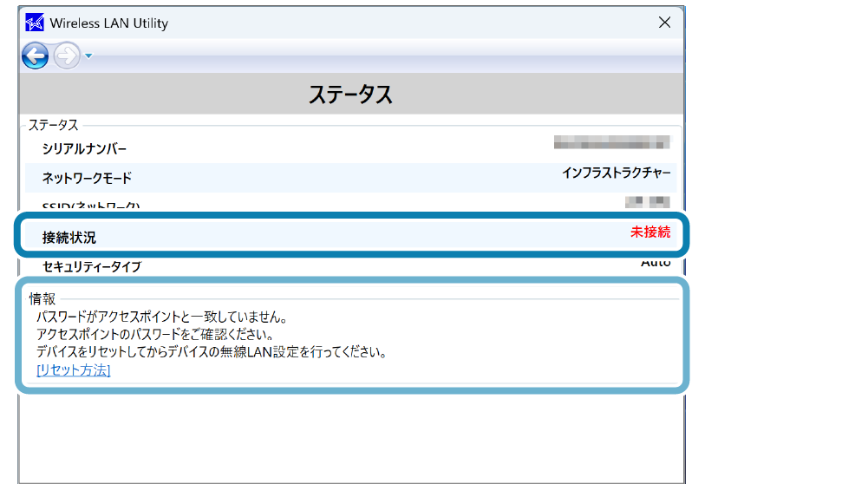Click the インフラストラクチャー mode value
This screenshot has height=484, width=868.
[x=616, y=173]
